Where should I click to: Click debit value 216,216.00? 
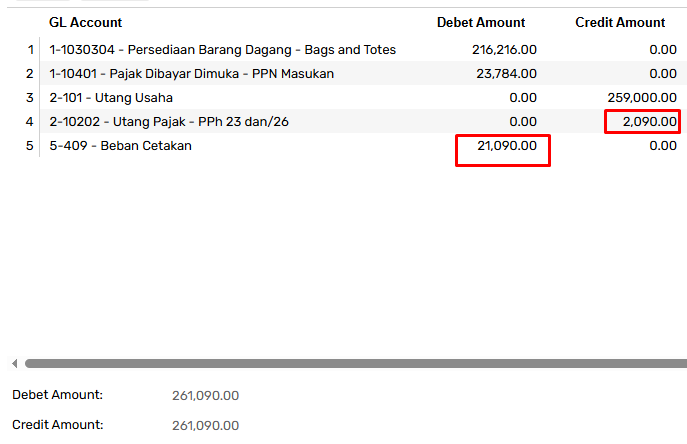pyautogui.click(x=504, y=50)
